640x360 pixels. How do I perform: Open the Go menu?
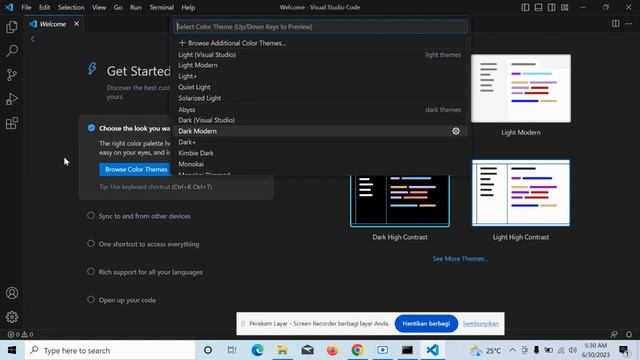point(118,7)
